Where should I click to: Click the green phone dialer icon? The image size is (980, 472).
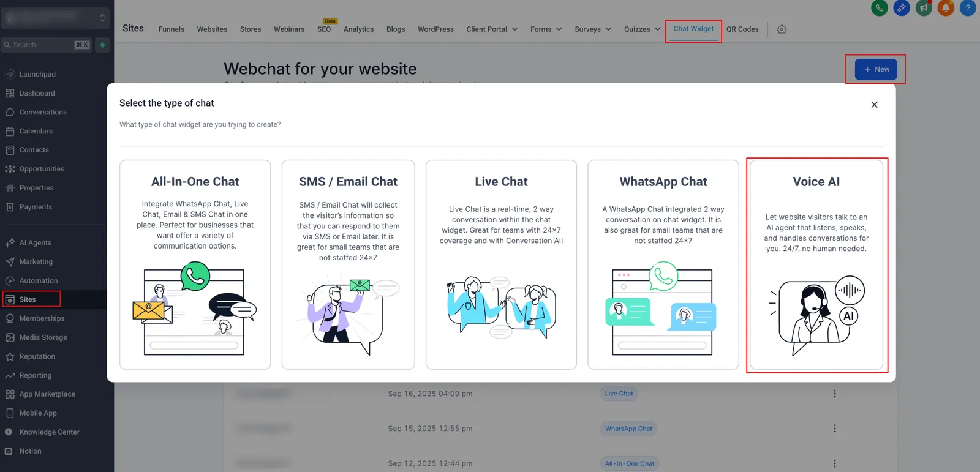(880, 8)
